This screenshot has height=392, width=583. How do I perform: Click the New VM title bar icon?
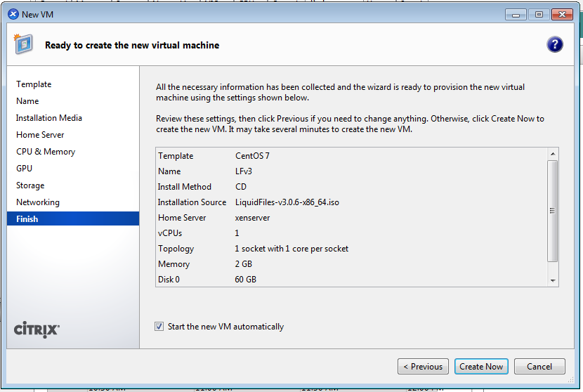pyautogui.click(x=13, y=14)
